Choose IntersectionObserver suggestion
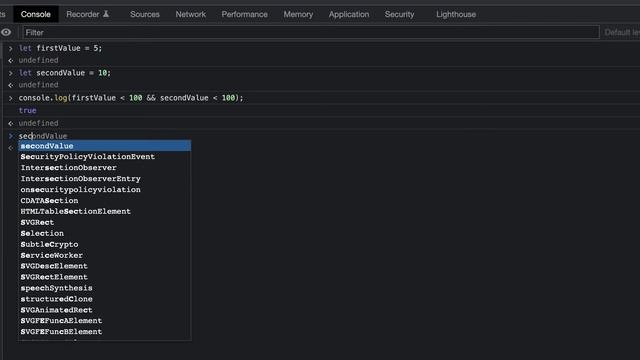This screenshot has width=640, height=360. click(104, 168)
